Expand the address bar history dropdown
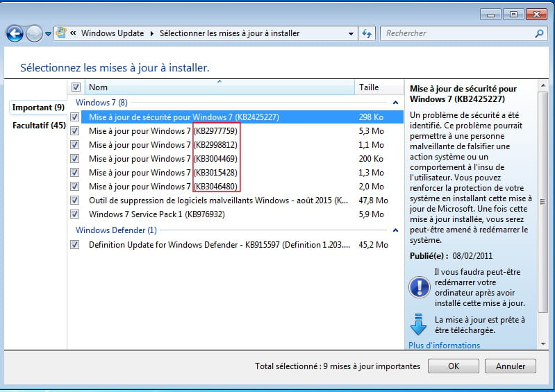 351,33
